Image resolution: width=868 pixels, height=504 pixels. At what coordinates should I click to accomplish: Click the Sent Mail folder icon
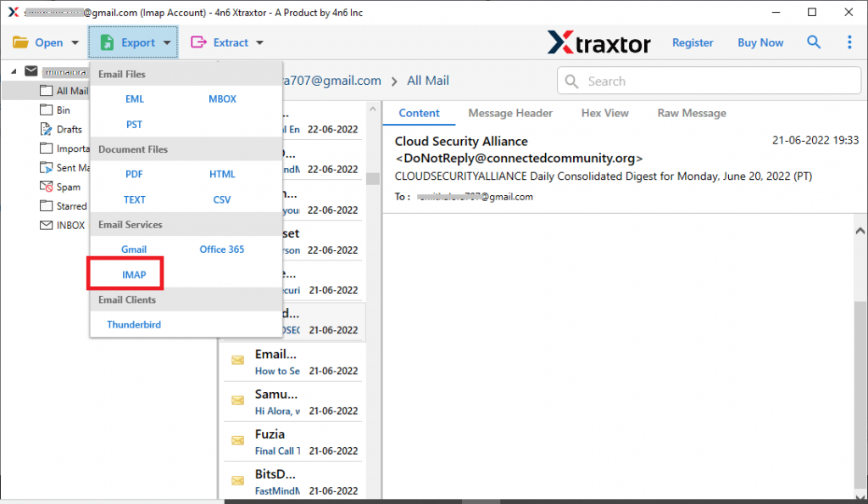point(46,167)
